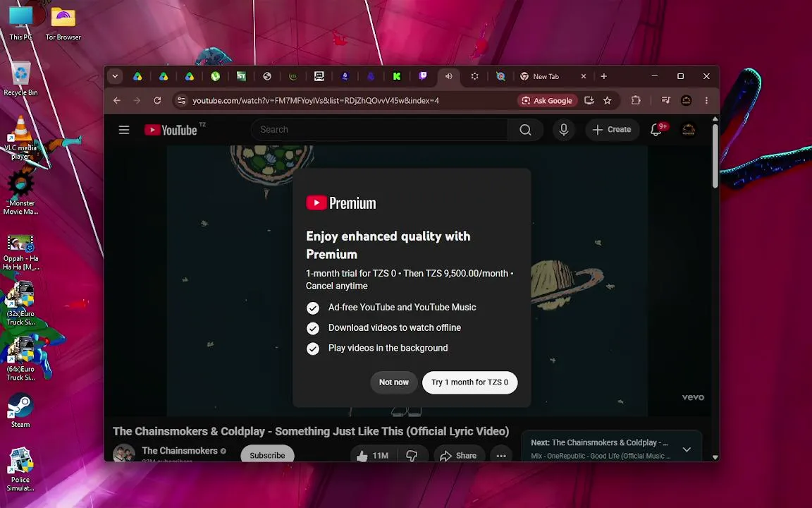Click the Create button
This screenshot has width=812, height=508.
click(x=612, y=130)
